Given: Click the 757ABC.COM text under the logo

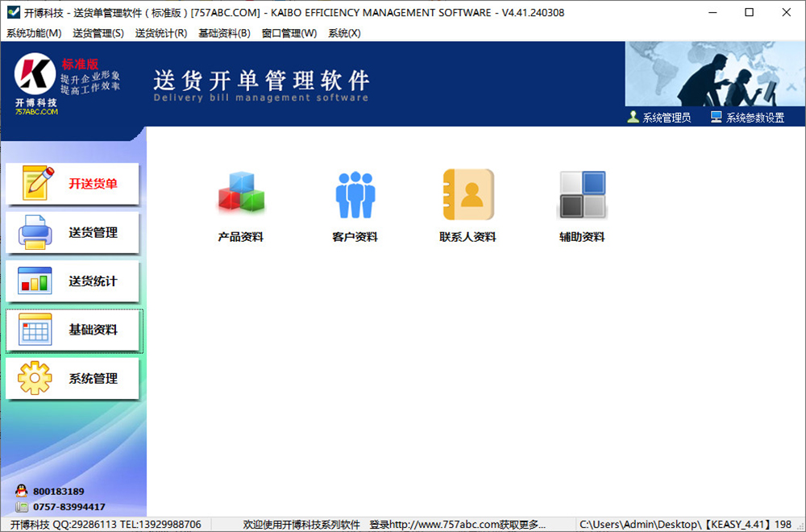Looking at the screenshot, I should (36, 111).
